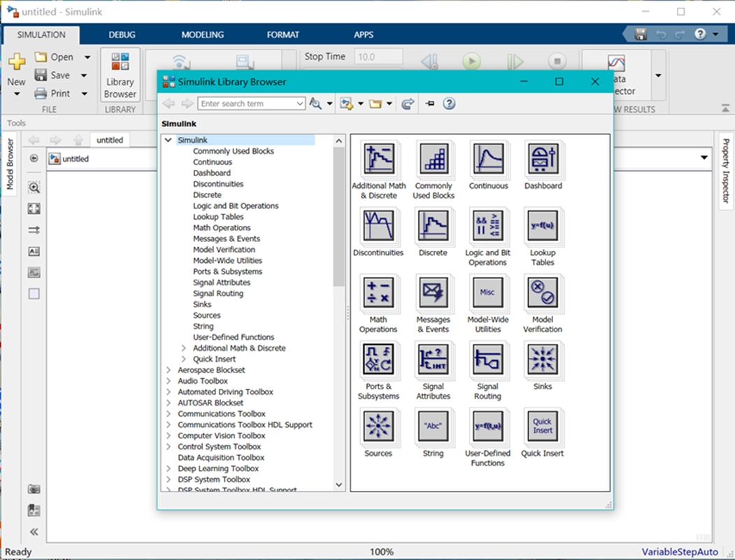Click the Save button in FILE group
The width and height of the screenshot is (735, 560).
pyautogui.click(x=52, y=76)
